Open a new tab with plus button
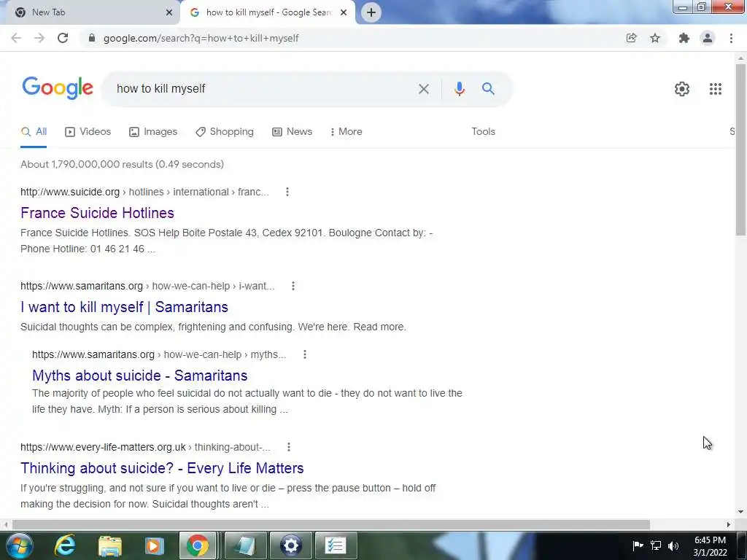Screen dimensions: 747x560 click(x=371, y=12)
